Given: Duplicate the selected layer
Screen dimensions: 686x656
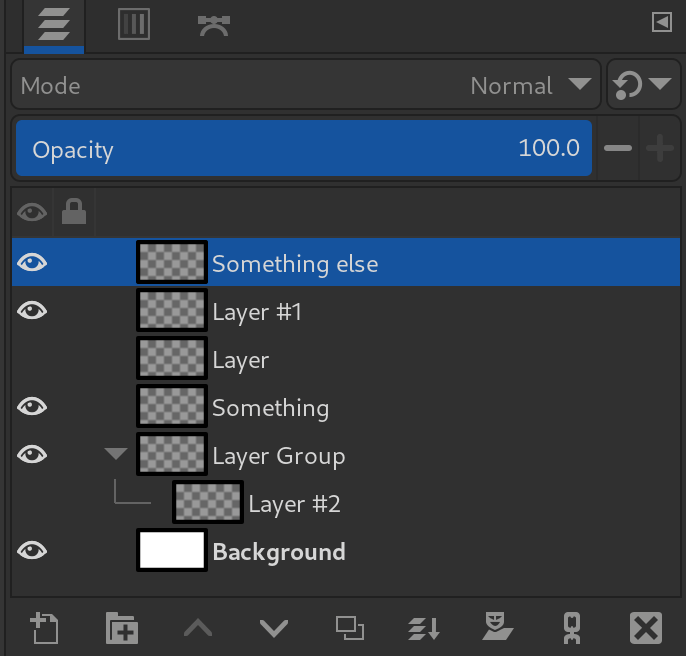Looking at the screenshot, I should 350,628.
